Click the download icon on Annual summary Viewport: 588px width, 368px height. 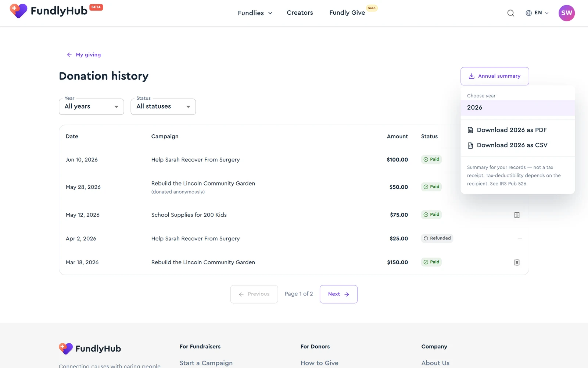point(472,76)
